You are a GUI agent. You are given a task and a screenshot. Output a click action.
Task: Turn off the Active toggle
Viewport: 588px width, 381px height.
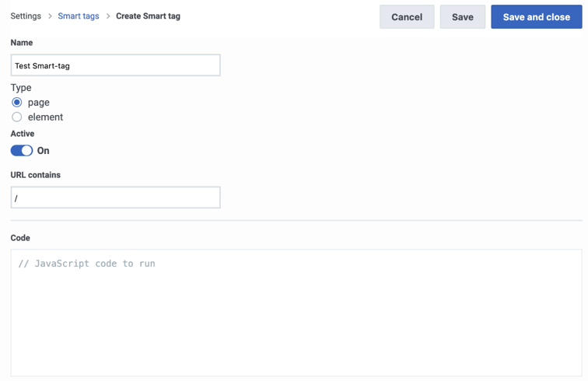(x=22, y=150)
